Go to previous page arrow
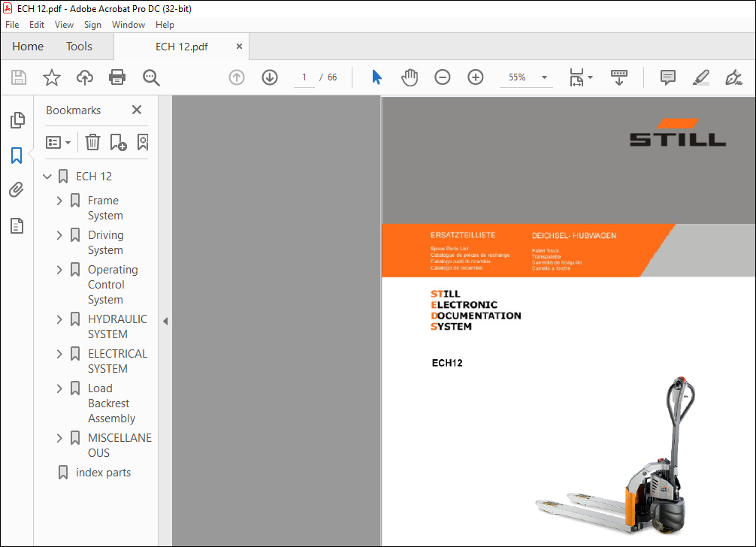This screenshot has height=547, width=756. [x=236, y=77]
